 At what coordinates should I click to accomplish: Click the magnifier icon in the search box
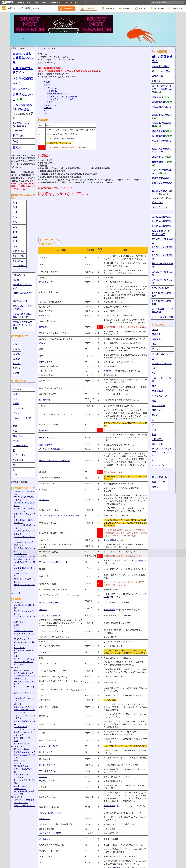[153, 2]
